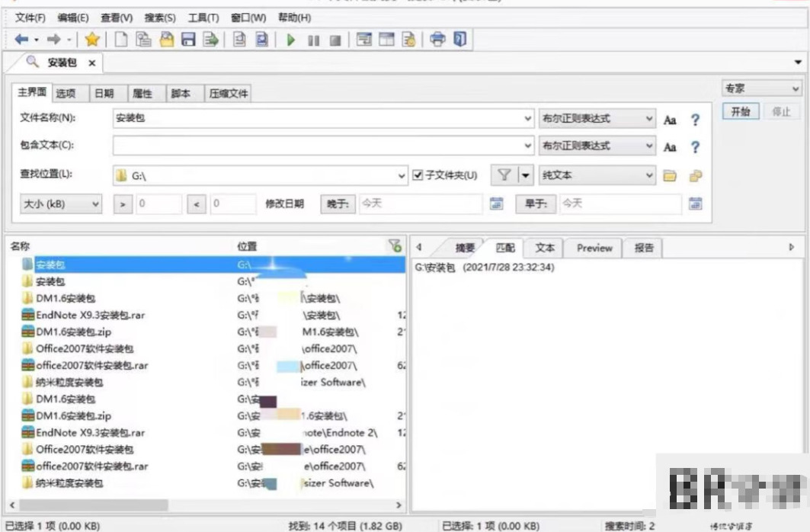The width and height of the screenshot is (810, 532).
Task: Open the 工具(T) menu
Action: (203, 18)
